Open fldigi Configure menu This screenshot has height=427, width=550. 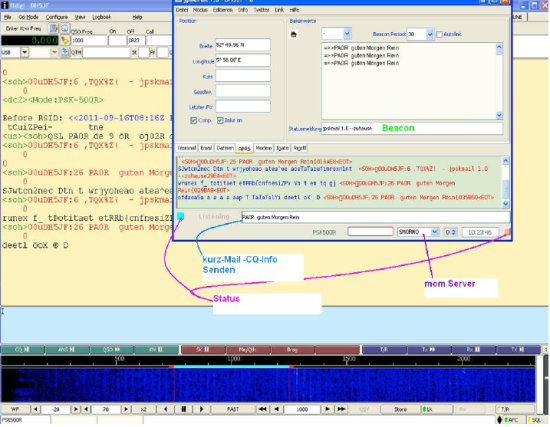coord(57,17)
